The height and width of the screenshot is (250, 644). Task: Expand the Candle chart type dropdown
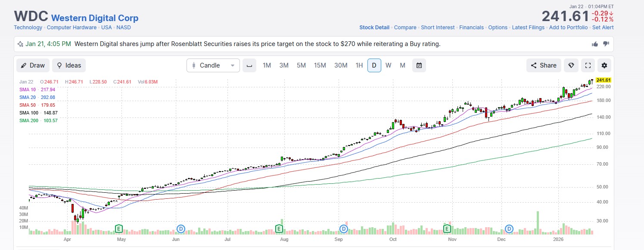click(x=213, y=65)
